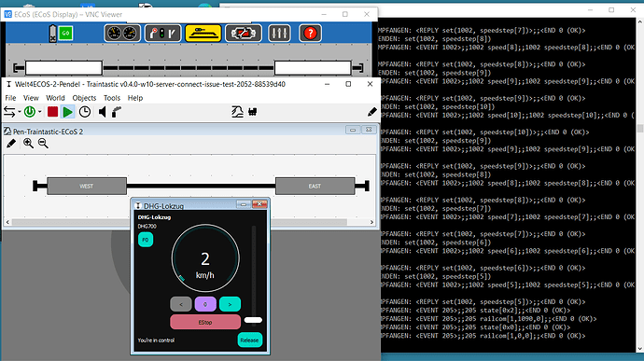Toggle the green power button in Traintastic
Image resolution: width=644 pixels, height=361 pixels.
[x=30, y=112]
